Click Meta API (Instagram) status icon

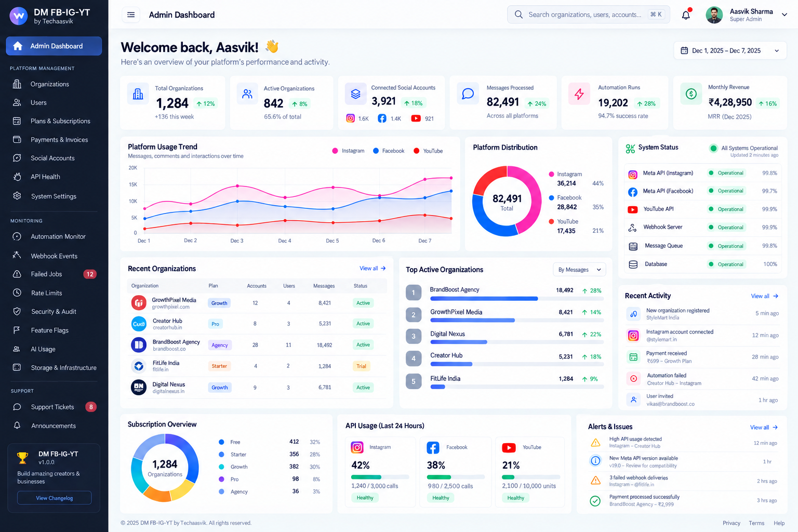tap(633, 175)
